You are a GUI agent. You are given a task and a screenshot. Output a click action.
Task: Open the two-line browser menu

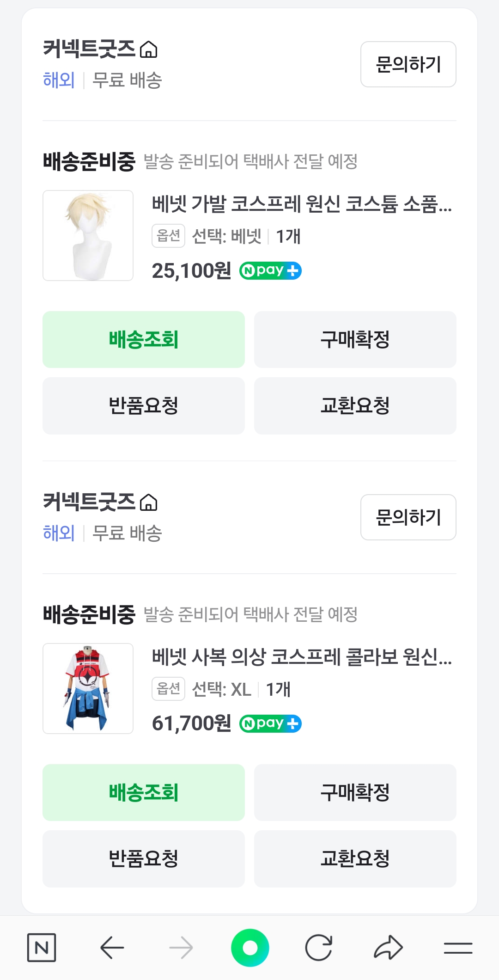pyautogui.click(x=458, y=948)
